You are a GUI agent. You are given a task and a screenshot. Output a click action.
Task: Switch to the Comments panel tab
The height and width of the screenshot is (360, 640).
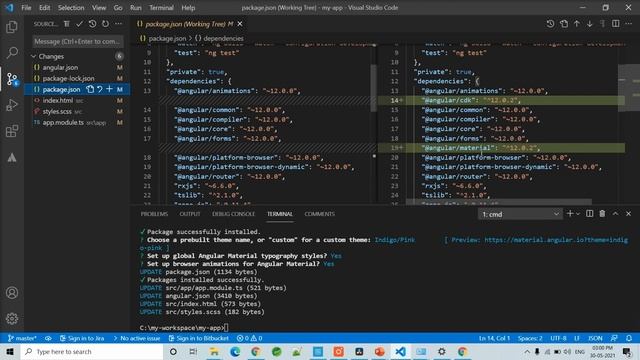pyautogui.click(x=320, y=214)
